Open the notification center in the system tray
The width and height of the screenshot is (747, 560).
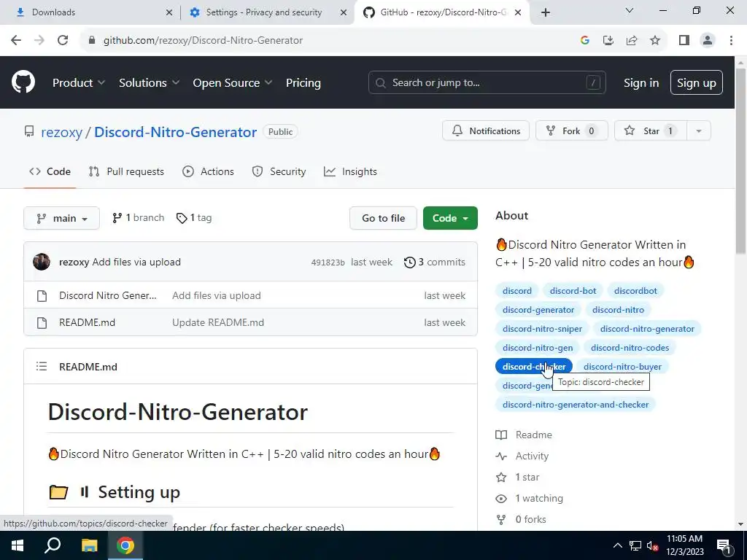(724, 545)
